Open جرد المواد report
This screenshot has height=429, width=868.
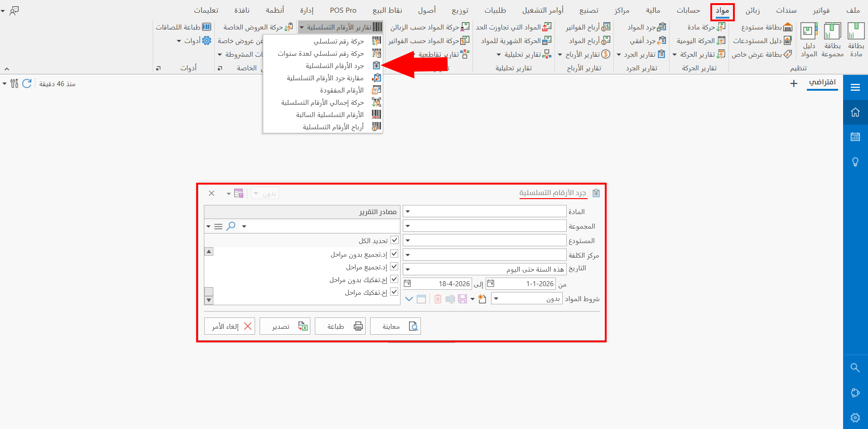tap(646, 27)
